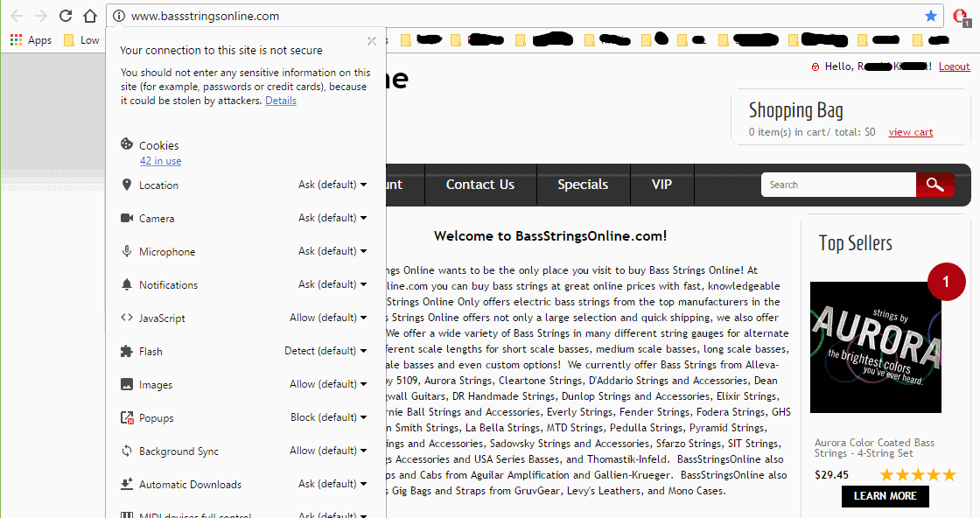Viewport: 980px width, 518px height.
Task: Open the VIP menu item
Action: coord(661,185)
